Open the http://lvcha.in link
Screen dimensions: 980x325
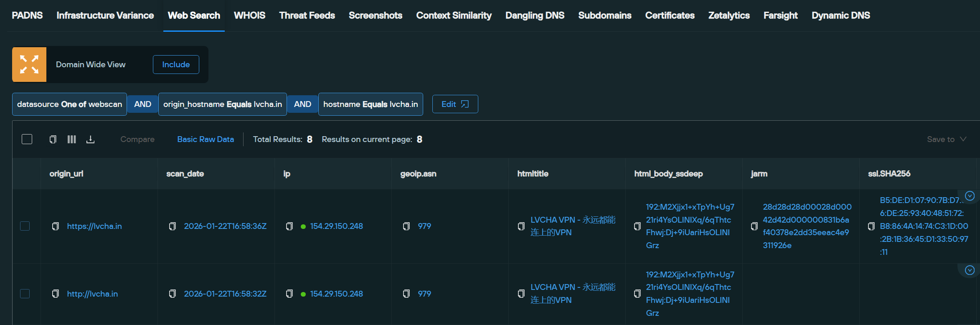pos(92,294)
